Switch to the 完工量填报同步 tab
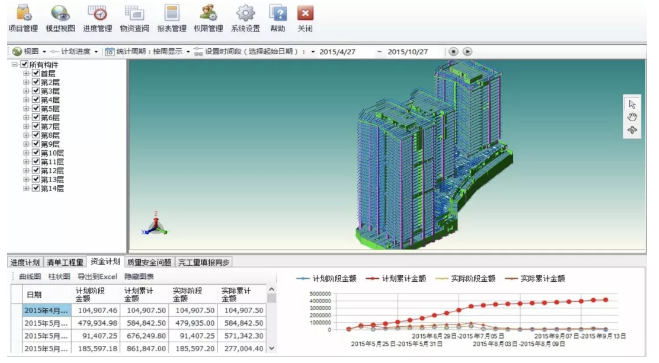 (204, 263)
